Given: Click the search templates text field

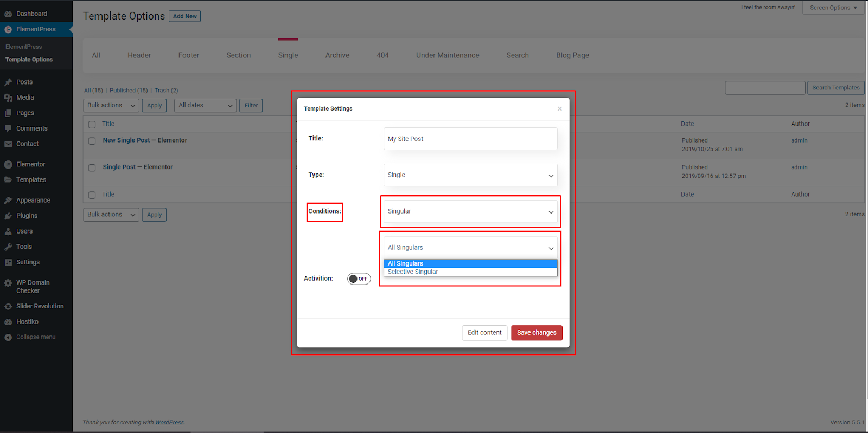Looking at the screenshot, I should click(x=765, y=88).
